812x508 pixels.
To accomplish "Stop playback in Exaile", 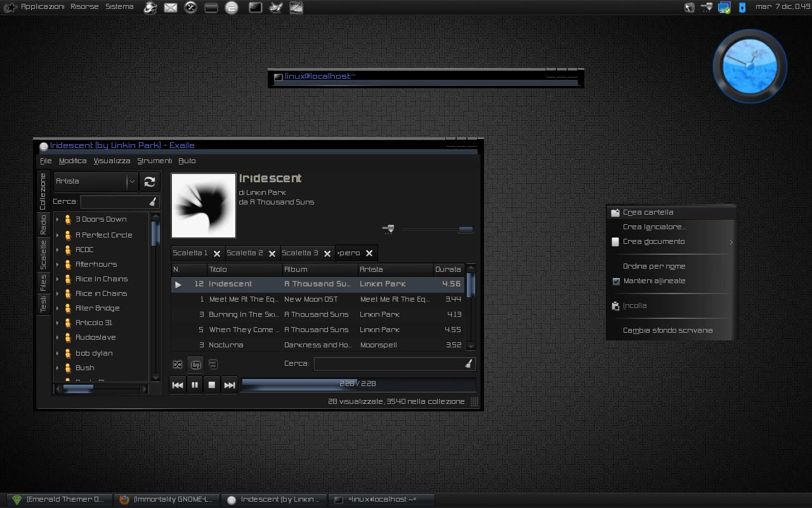I will click(212, 385).
